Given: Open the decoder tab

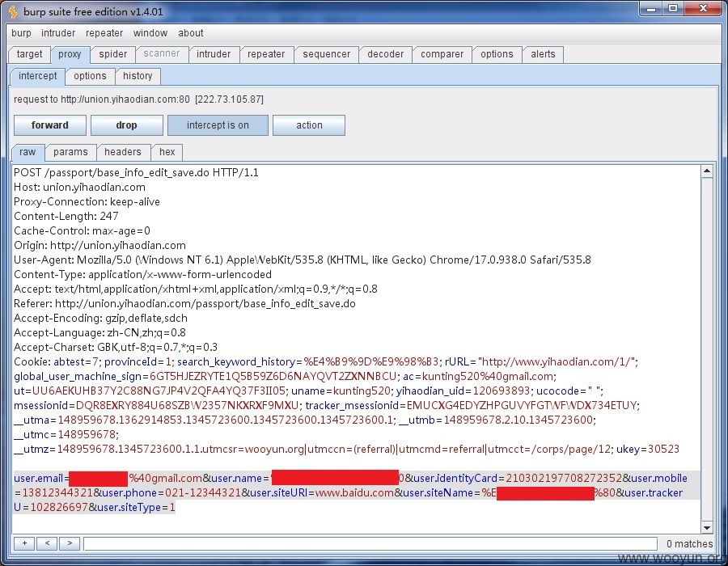Looking at the screenshot, I should click(x=385, y=54).
